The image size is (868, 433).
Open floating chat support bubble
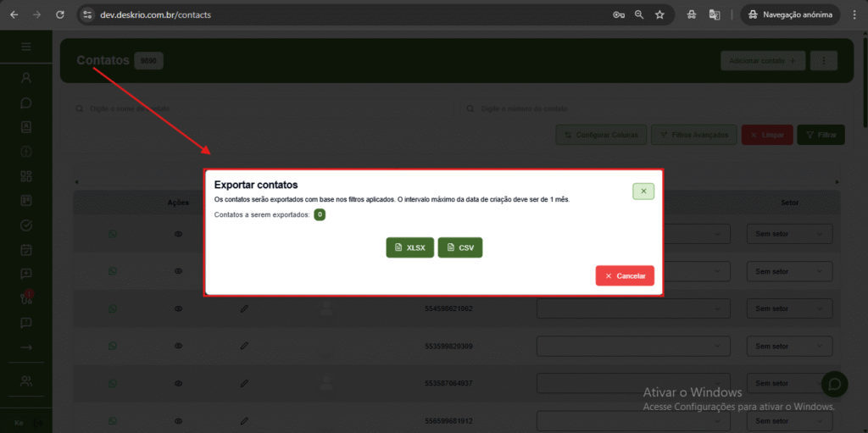pyautogui.click(x=834, y=384)
